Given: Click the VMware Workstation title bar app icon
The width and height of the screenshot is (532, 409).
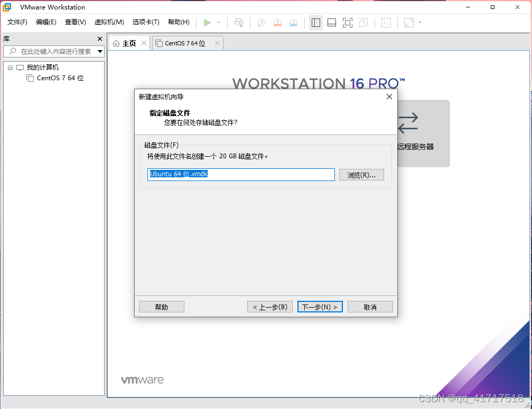Looking at the screenshot, I should tap(7, 7).
